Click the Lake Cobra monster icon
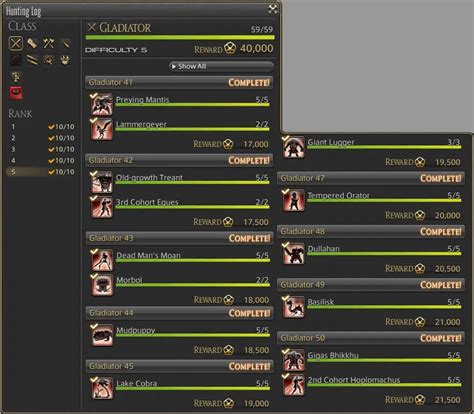This screenshot has width=474, height=414. click(102, 388)
